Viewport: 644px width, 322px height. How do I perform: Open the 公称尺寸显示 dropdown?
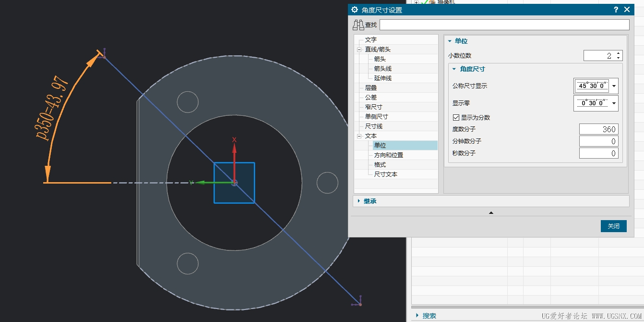(x=614, y=87)
